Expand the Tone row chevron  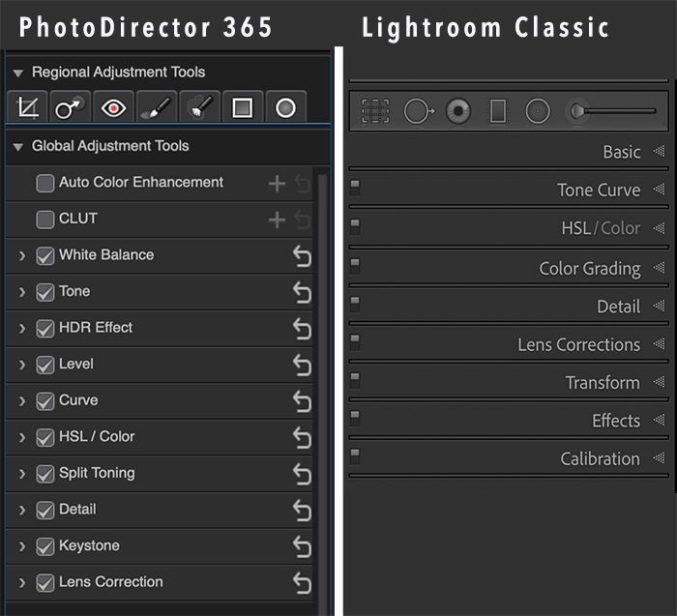point(22,292)
